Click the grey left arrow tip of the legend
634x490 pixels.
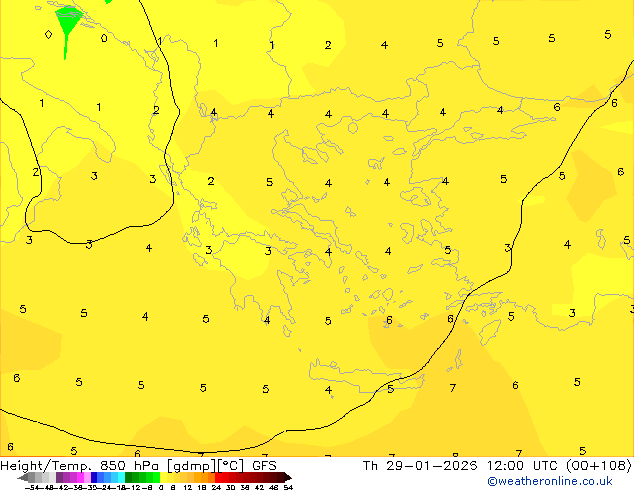click(x=22, y=478)
